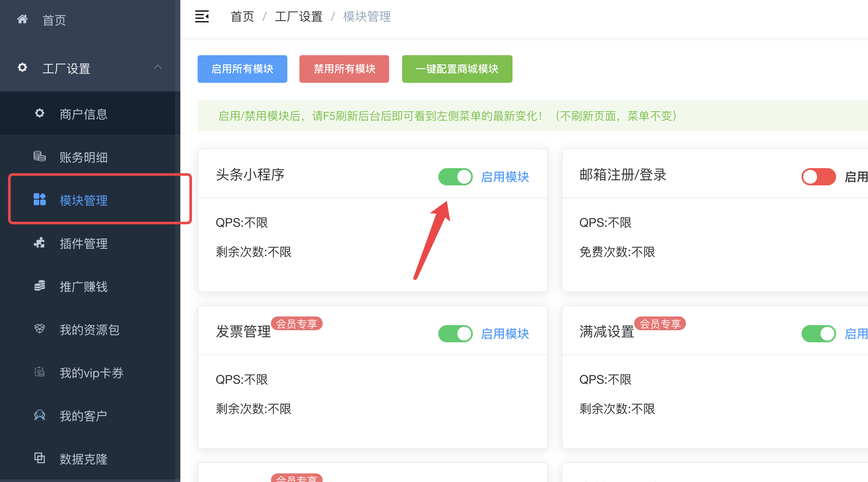The width and height of the screenshot is (868, 482).
Task: Click 首页 breadcrumb link
Action: pos(242,17)
